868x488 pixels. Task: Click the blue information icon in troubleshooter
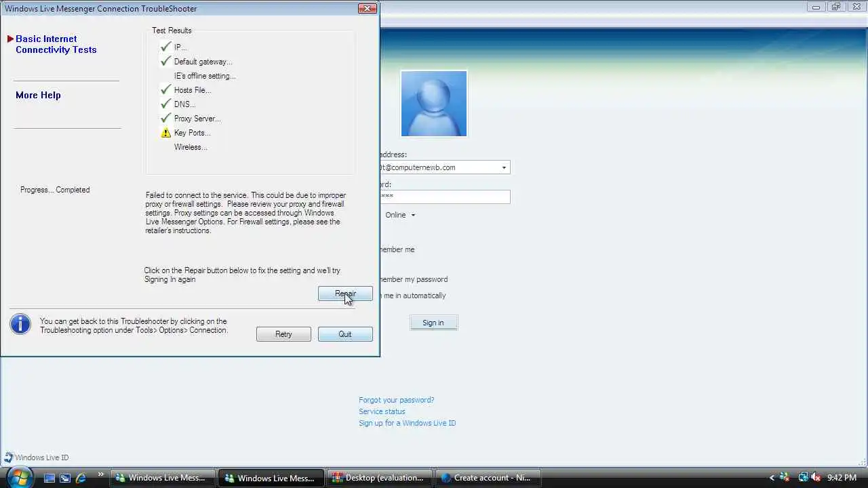[x=20, y=324]
